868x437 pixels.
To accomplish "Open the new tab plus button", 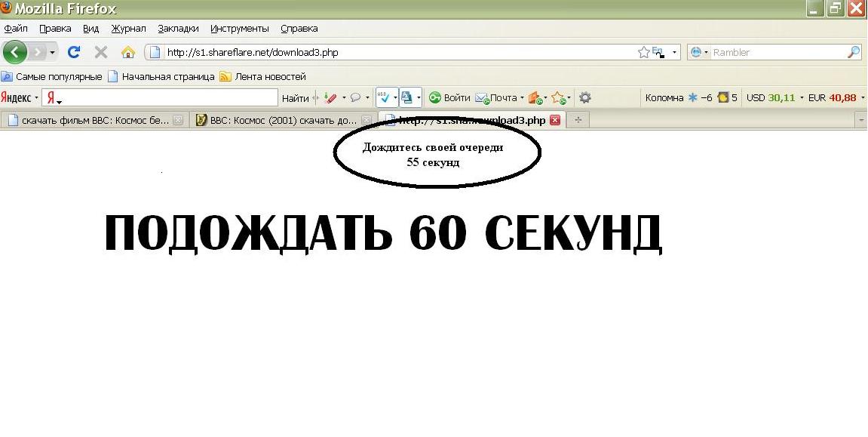I will click(x=578, y=120).
